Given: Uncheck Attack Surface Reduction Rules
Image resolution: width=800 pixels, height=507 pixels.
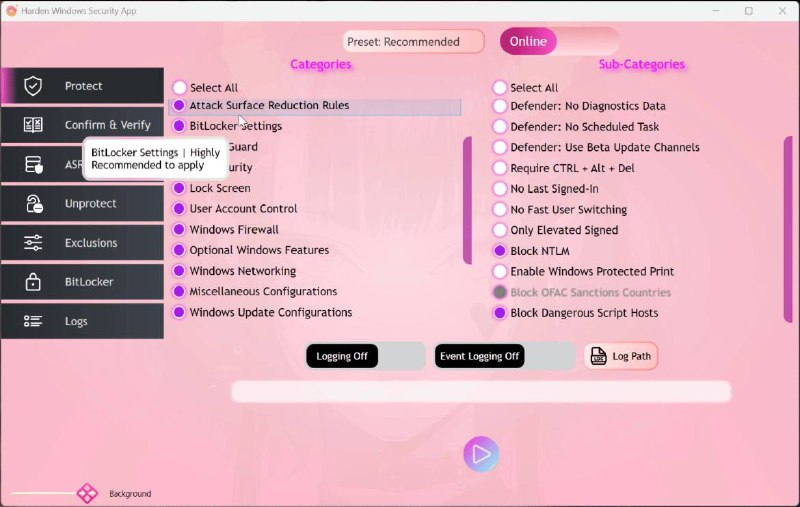Looking at the screenshot, I should click(x=179, y=106).
